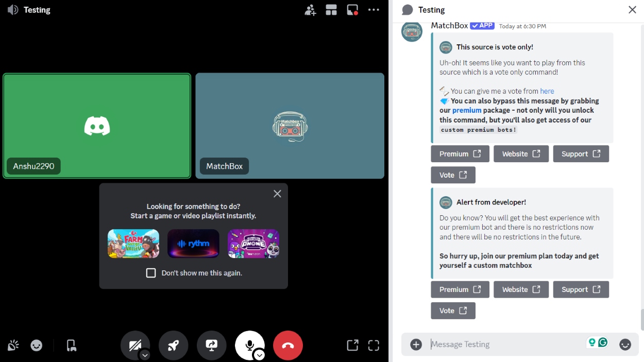Image resolution: width=644 pixels, height=362 pixels.
Task: Mute yourself with the microphone button
Action: (250, 345)
